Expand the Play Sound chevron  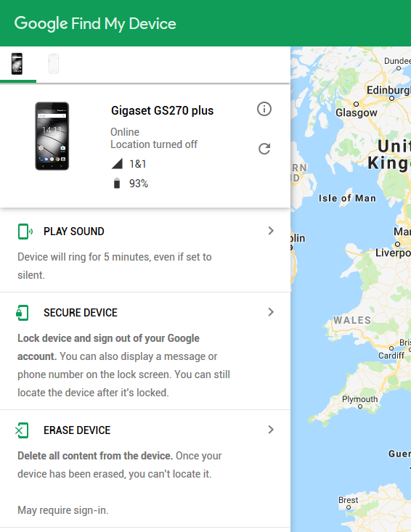(x=271, y=231)
